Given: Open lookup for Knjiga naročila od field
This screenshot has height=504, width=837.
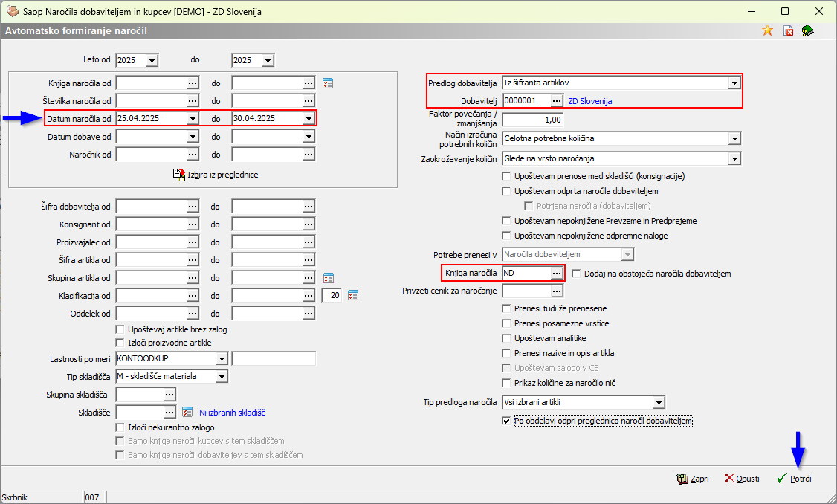Looking at the screenshot, I should coord(193,83).
